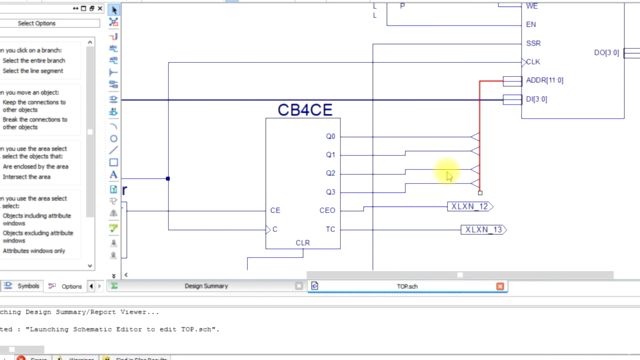Select the Circle drawing tool
This screenshot has height=360, width=640.
(x=114, y=138)
